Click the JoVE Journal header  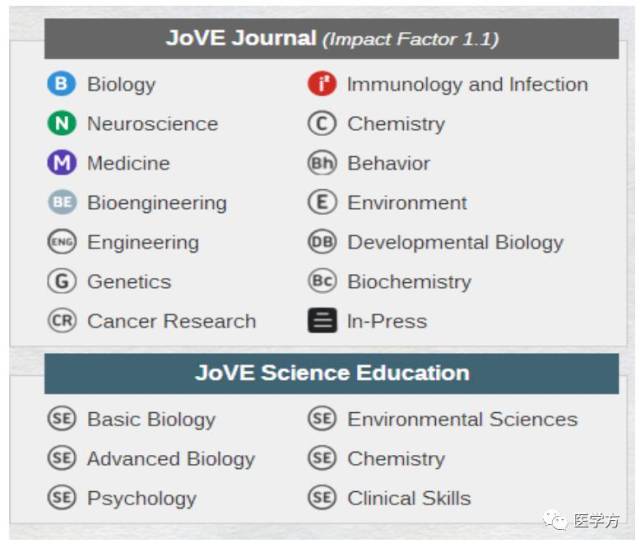[331, 38]
